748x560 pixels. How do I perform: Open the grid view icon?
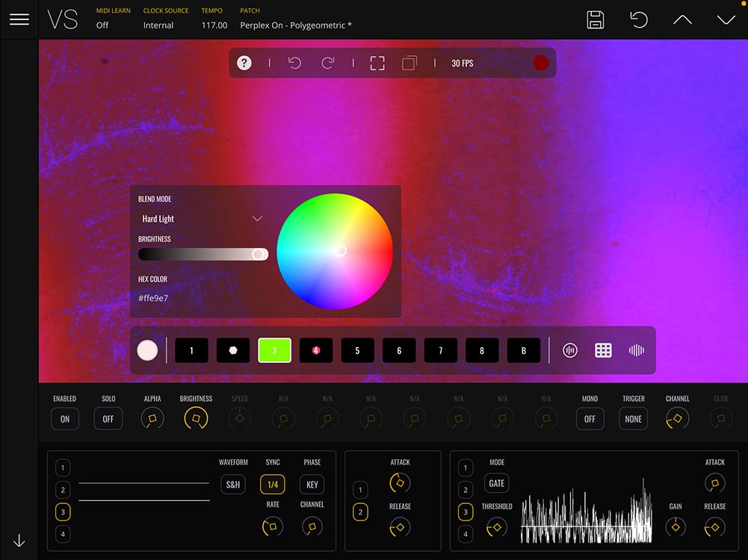coord(603,350)
